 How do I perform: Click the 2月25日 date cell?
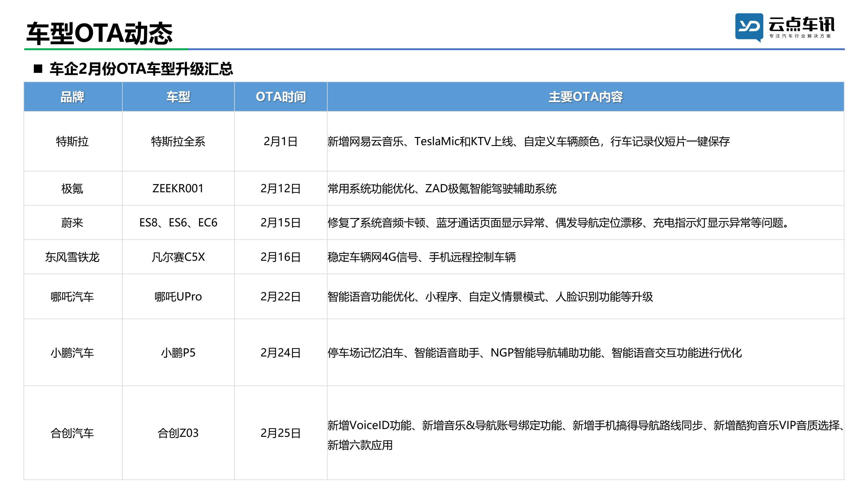click(x=281, y=433)
